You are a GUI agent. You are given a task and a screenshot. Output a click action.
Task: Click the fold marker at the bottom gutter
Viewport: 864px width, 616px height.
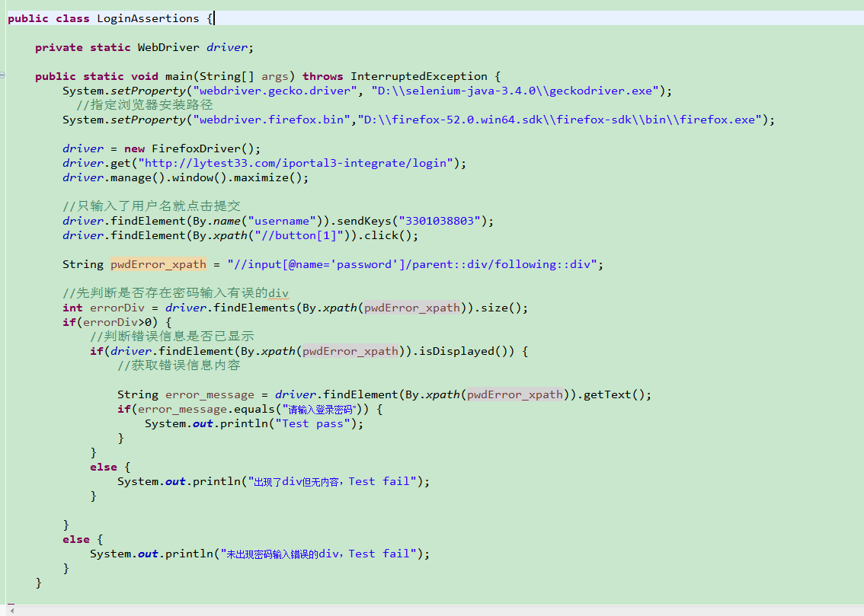pyautogui.click(x=2, y=599)
